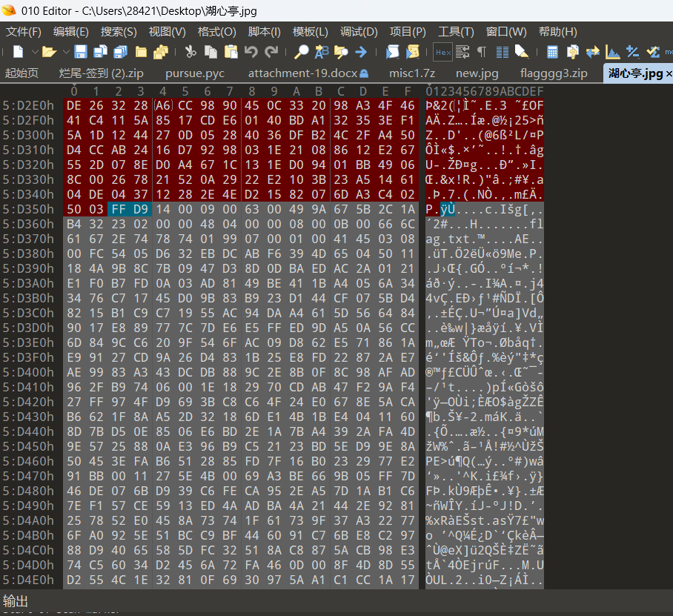The image size is (673, 616).
Task: Click the 0123456789ABCDEF column header
Action: click(x=485, y=91)
